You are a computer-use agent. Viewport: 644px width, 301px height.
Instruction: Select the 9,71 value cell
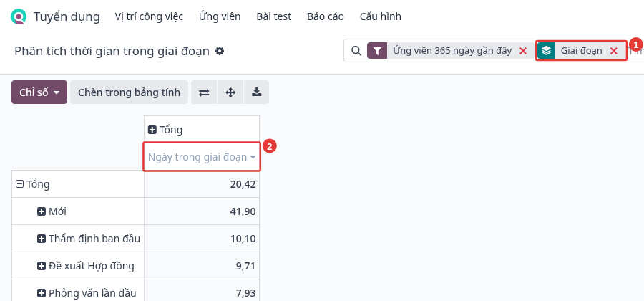(202, 266)
